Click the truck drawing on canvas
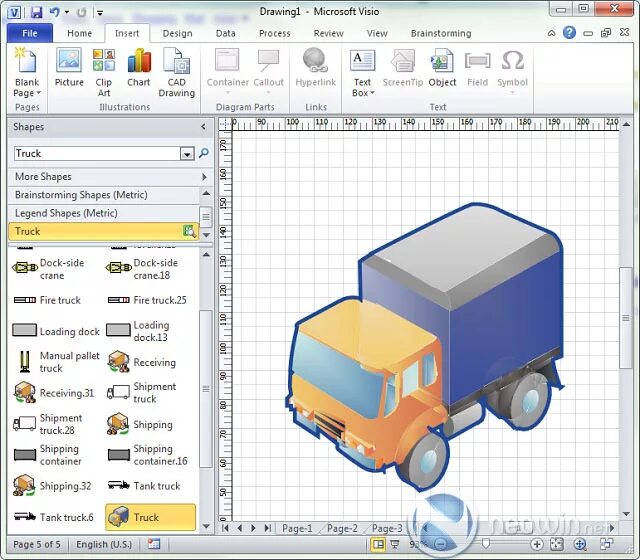This screenshot has height=560, width=640. [x=424, y=347]
